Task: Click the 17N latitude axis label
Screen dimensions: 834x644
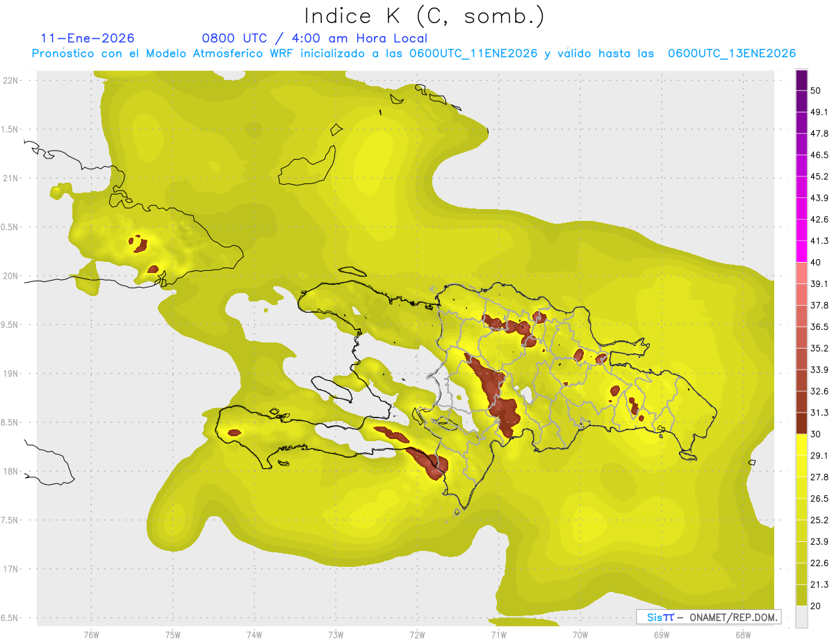Action: 11,569
